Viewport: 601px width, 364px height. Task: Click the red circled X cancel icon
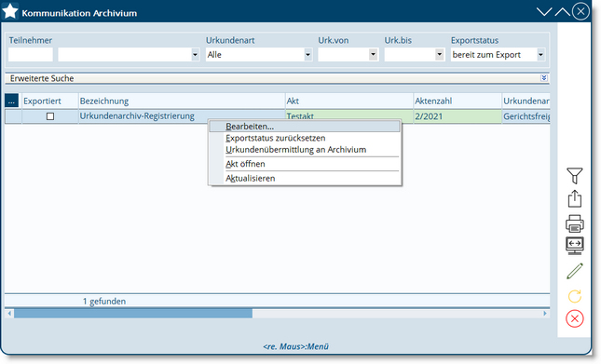574,318
